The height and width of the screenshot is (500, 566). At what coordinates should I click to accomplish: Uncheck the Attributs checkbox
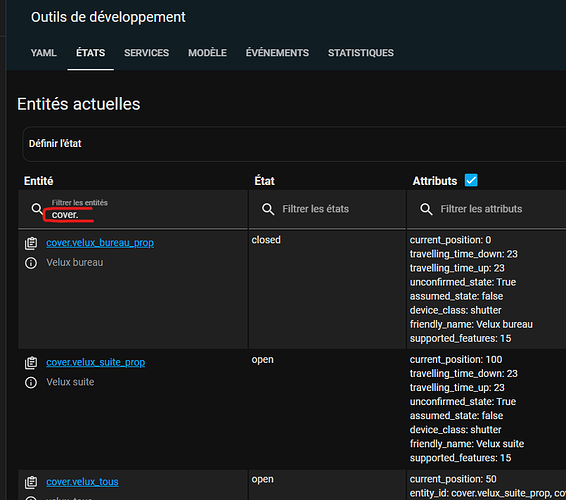[x=471, y=180]
